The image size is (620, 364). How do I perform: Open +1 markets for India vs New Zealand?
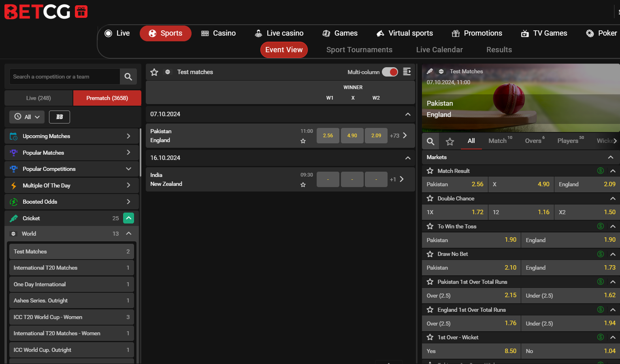396,179
